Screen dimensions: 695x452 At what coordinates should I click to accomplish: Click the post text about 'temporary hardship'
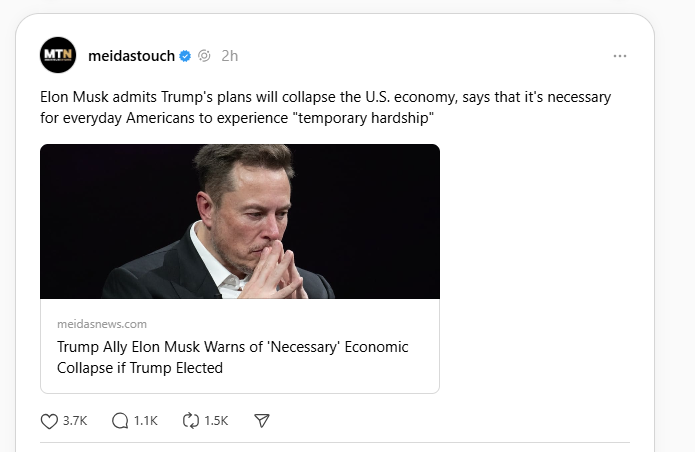(x=325, y=108)
